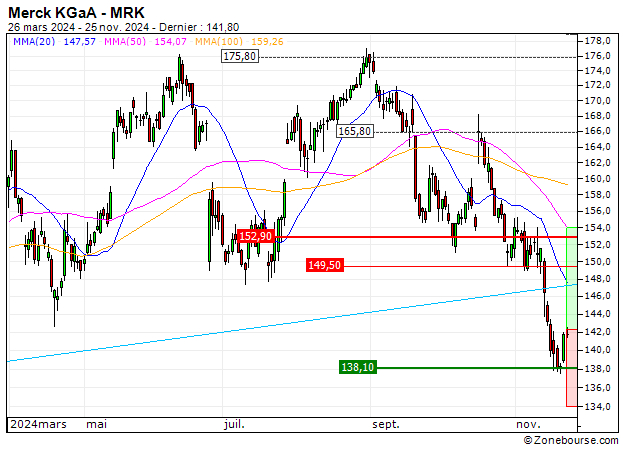
Task: Click the Merck KGaA - MRK chart title
Action: click(x=76, y=13)
